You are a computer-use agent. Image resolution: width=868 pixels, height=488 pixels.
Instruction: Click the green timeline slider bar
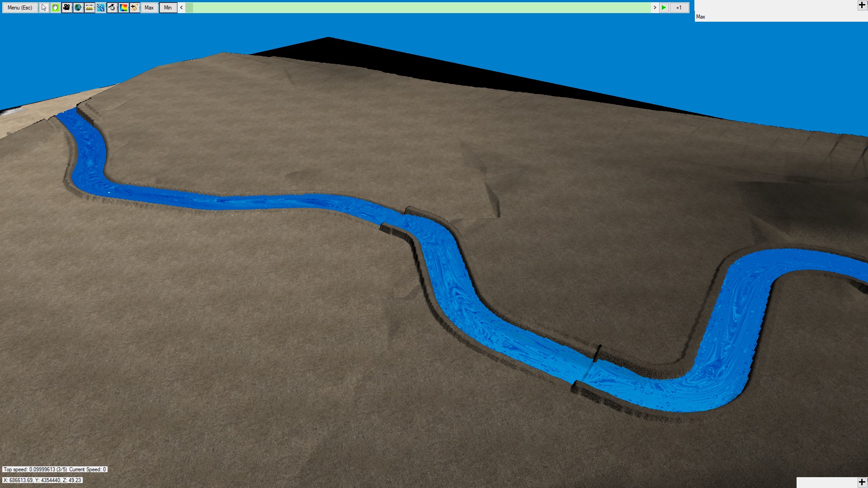coord(420,8)
